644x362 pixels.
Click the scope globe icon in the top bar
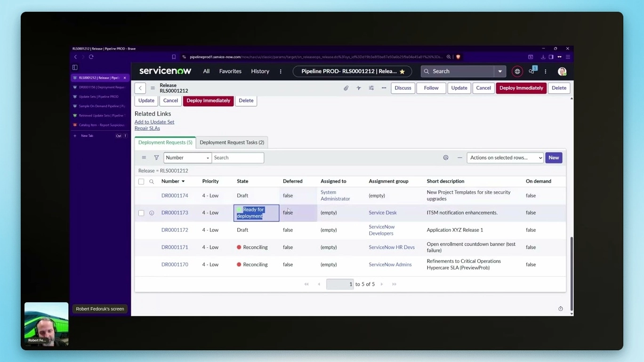coord(517,71)
